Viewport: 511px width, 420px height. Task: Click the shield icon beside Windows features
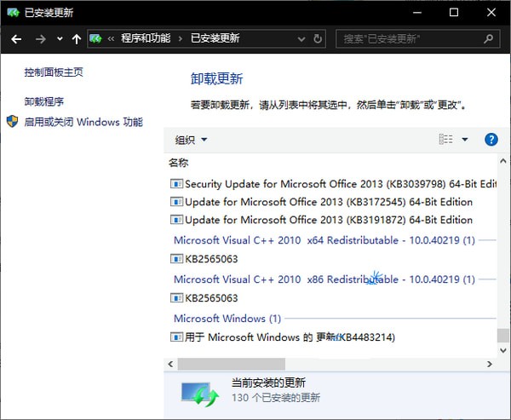pyautogui.click(x=13, y=122)
